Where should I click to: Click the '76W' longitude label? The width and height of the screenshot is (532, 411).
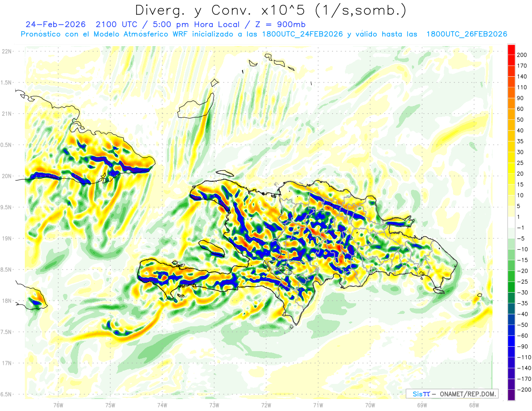pyautogui.click(x=58, y=405)
